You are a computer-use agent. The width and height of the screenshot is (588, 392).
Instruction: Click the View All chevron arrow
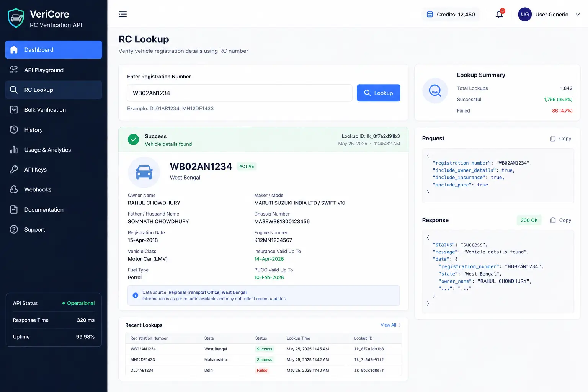coord(400,325)
